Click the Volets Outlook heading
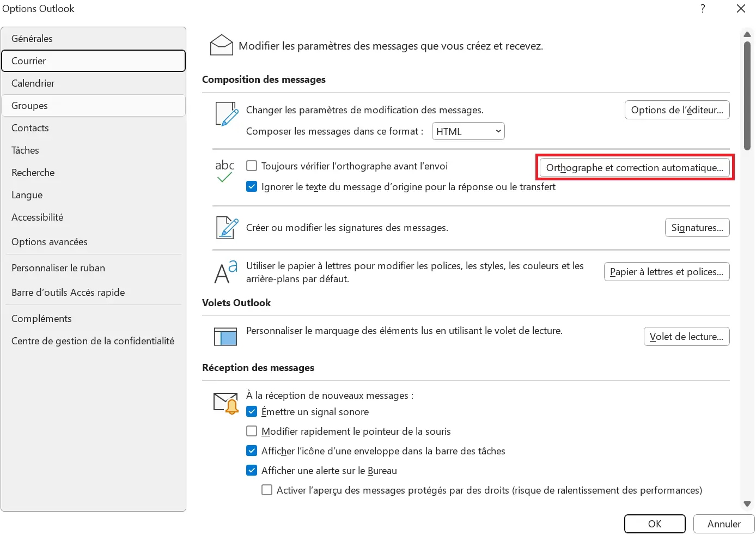Screen dimensions: 756x535 (236, 303)
